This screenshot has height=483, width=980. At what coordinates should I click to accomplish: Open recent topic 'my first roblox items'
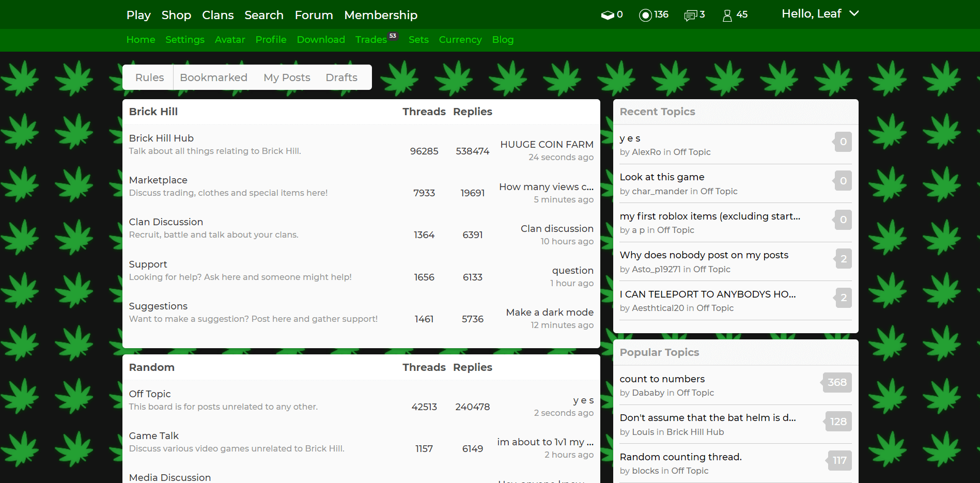tap(710, 216)
